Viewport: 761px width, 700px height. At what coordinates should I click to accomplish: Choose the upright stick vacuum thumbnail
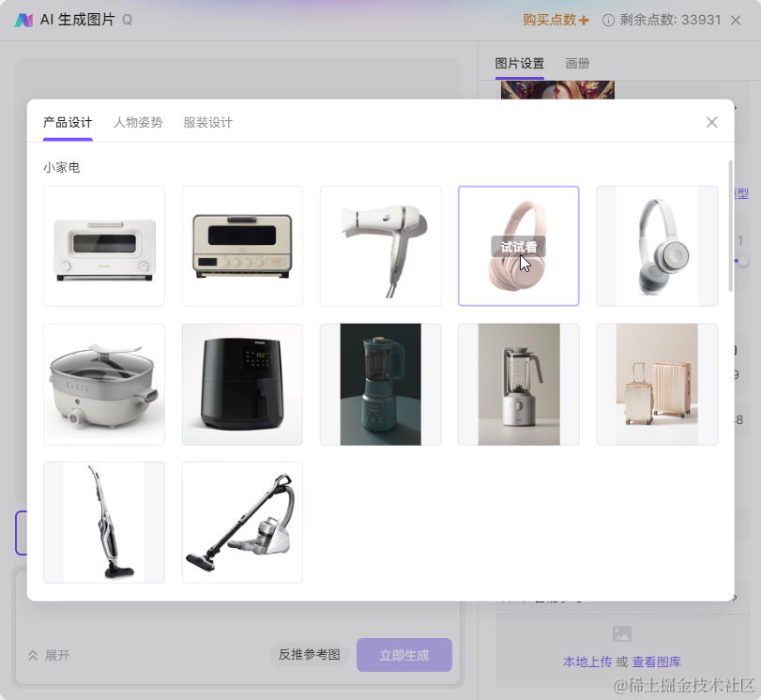click(104, 523)
